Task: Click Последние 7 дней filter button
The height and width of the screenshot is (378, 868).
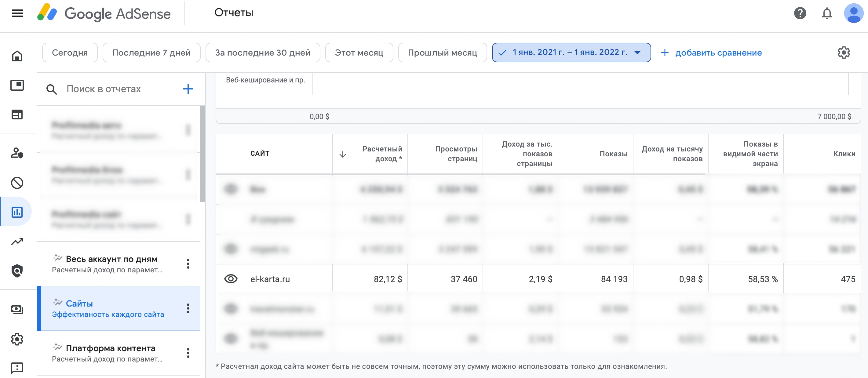Action: pos(151,53)
